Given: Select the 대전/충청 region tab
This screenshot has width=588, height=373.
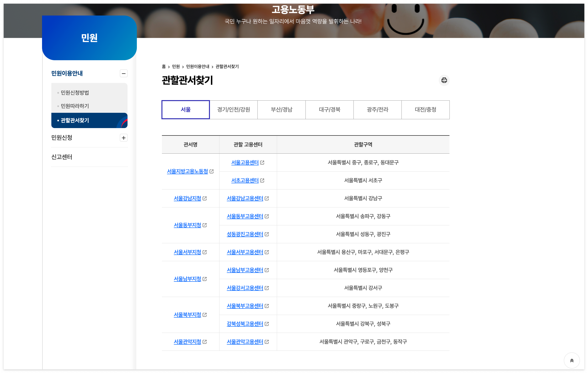Looking at the screenshot, I should coord(425,110).
